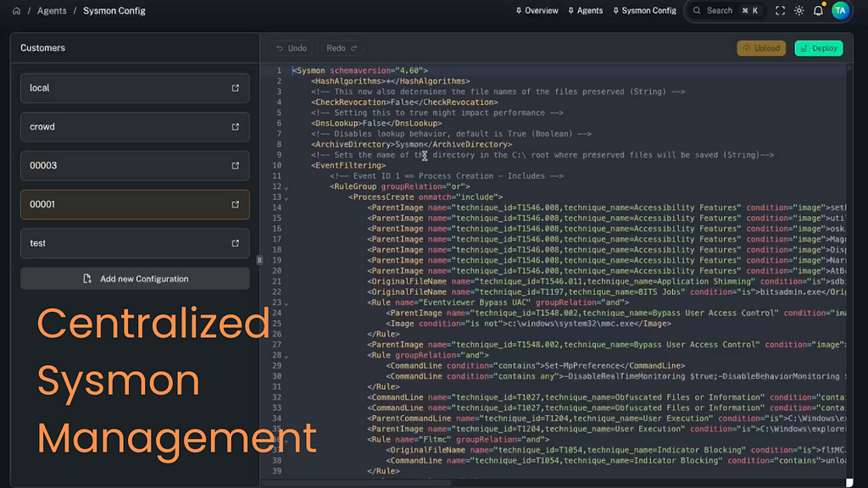Open notifications bell icon
Viewport: 868px width, 488px height.
pyautogui.click(x=818, y=11)
